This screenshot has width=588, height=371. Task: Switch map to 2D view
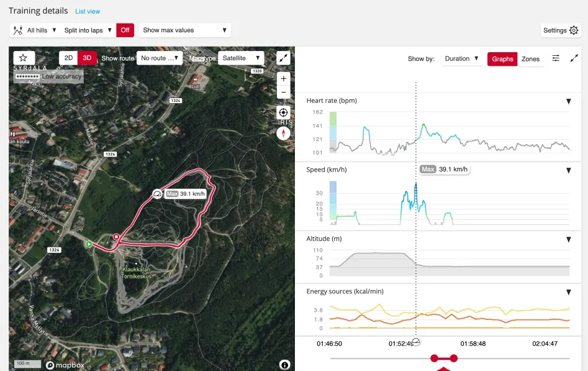pyautogui.click(x=68, y=58)
